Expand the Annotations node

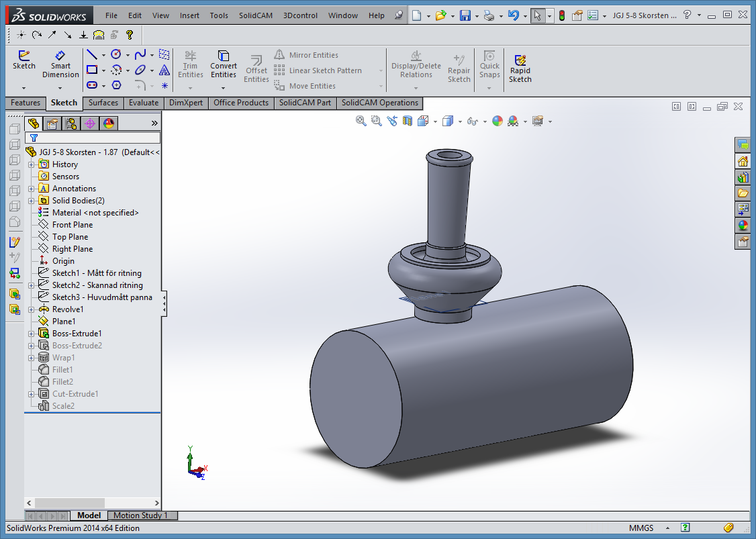32,189
